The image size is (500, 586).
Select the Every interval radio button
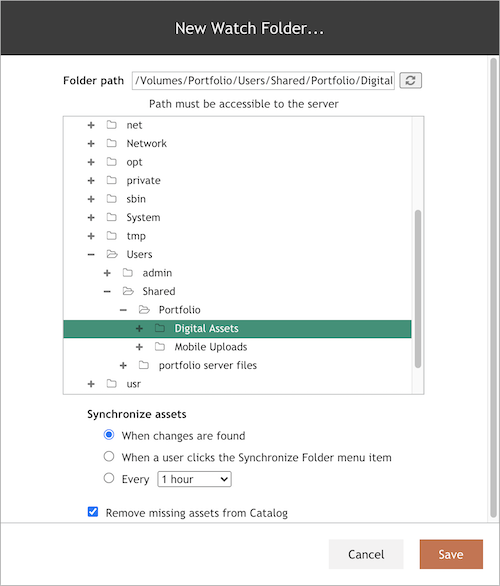109,478
